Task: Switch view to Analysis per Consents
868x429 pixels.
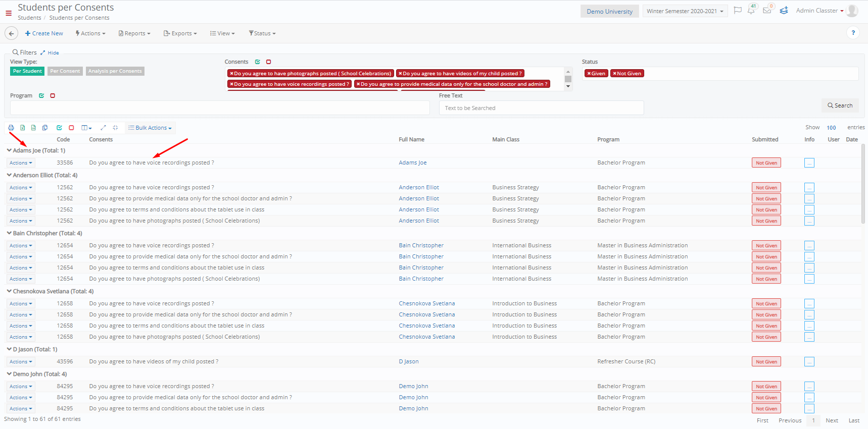Action: (115, 71)
